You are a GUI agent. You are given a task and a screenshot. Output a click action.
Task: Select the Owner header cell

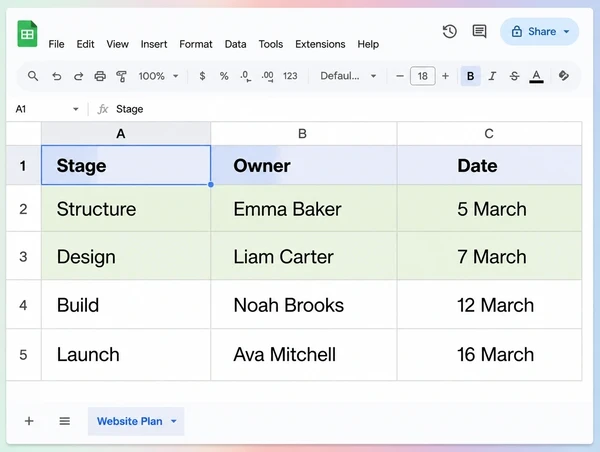click(304, 165)
